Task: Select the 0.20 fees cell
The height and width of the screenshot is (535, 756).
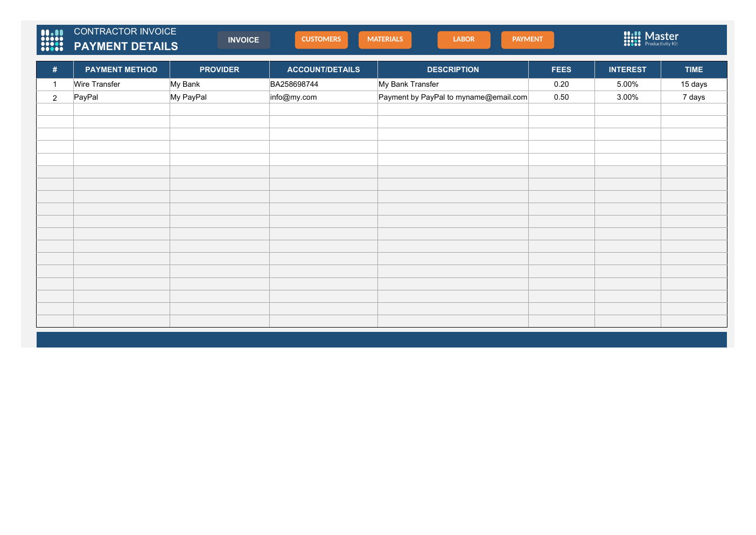Action: [x=561, y=85]
